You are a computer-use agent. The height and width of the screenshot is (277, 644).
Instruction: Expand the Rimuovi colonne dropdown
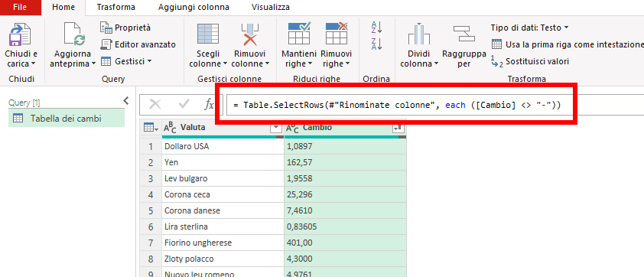click(267, 64)
